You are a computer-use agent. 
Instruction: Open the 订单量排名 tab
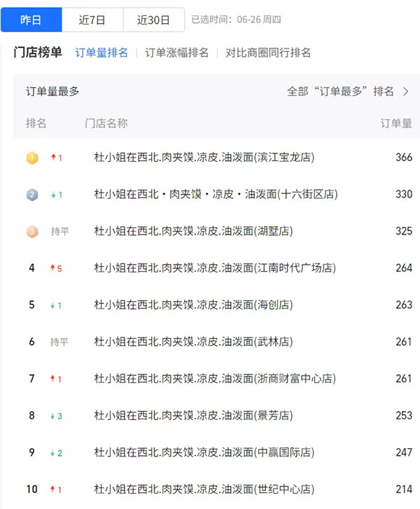(x=101, y=53)
